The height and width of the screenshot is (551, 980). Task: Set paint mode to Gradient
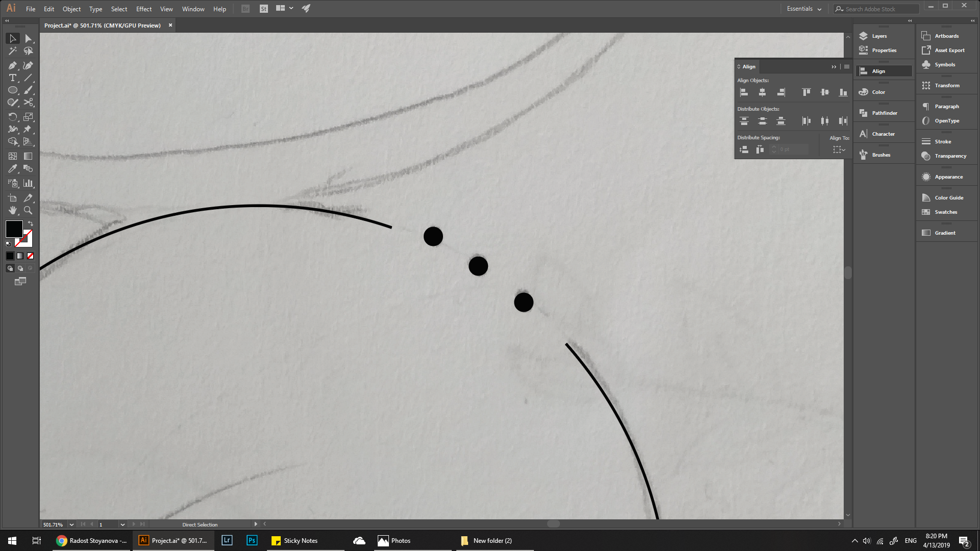coord(20,256)
